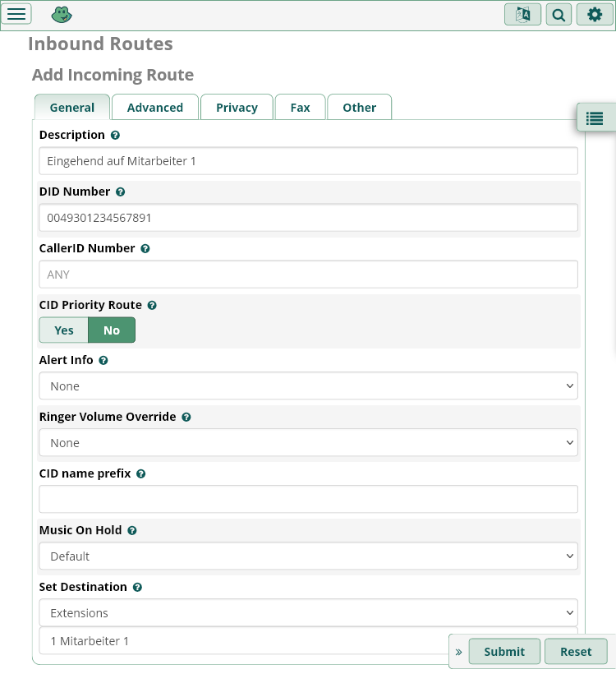Click the CallerID Number input field
Image resolution: width=616 pixels, height=674 pixels.
(x=308, y=275)
